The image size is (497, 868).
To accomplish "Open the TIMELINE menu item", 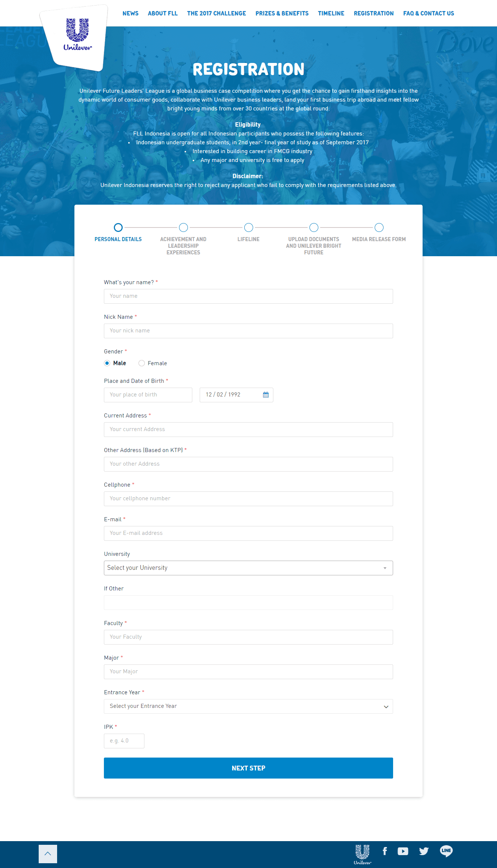I will [x=331, y=13].
